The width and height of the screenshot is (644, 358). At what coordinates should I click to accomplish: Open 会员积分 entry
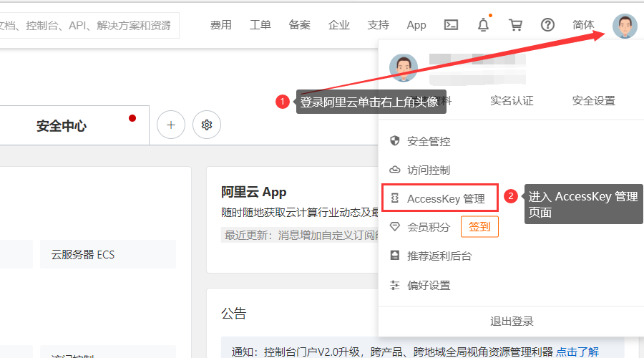point(429,227)
